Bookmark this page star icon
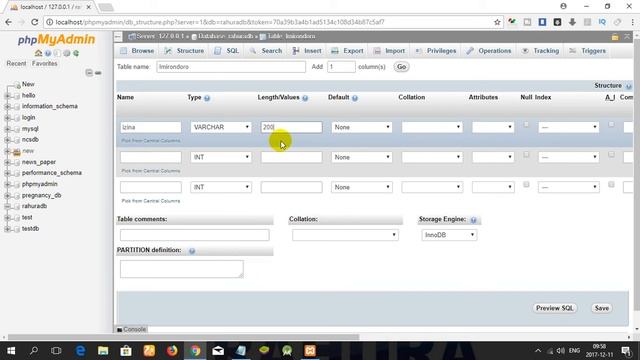This screenshot has height=360, width=640. [497, 22]
